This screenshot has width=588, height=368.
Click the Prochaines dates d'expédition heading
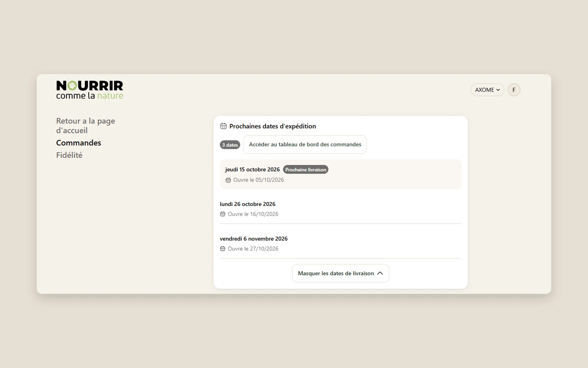[x=273, y=126]
